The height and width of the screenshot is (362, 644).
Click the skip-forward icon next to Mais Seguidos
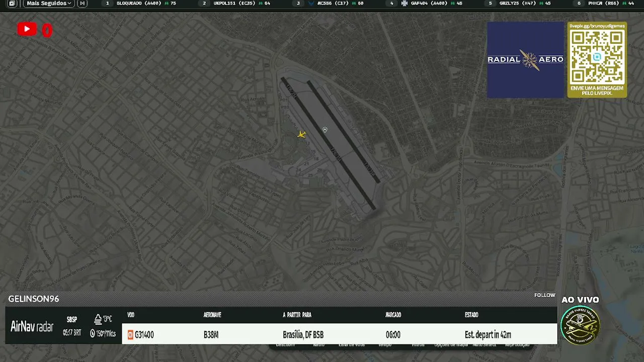pyautogui.click(x=82, y=4)
